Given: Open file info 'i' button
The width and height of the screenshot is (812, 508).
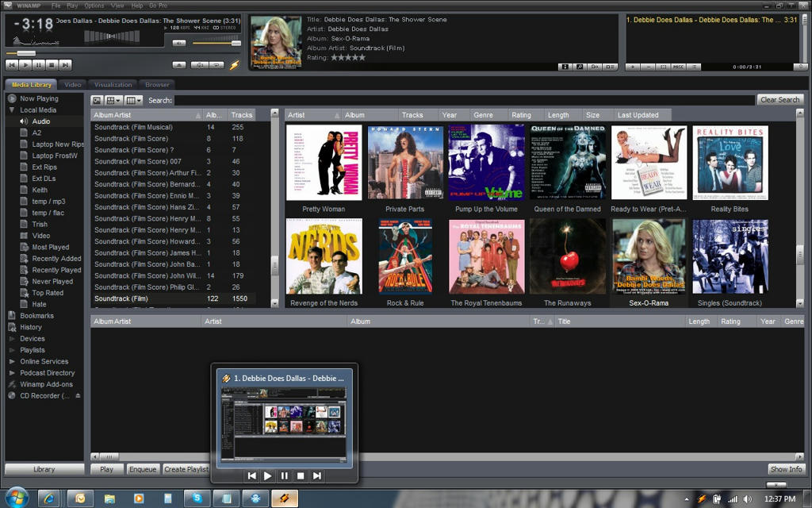Looking at the screenshot, I should point(565,67).
